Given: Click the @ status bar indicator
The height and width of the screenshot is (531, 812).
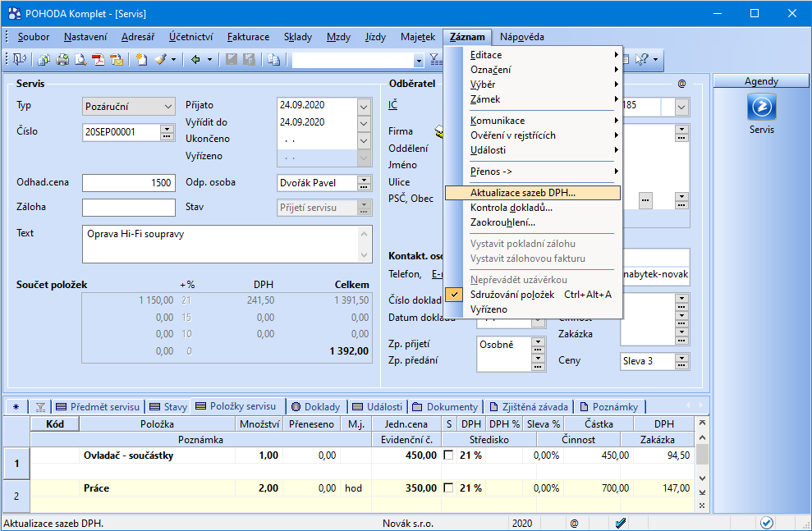Looking at the screenshot, I should pyautogui.click(x=574, y=524).
